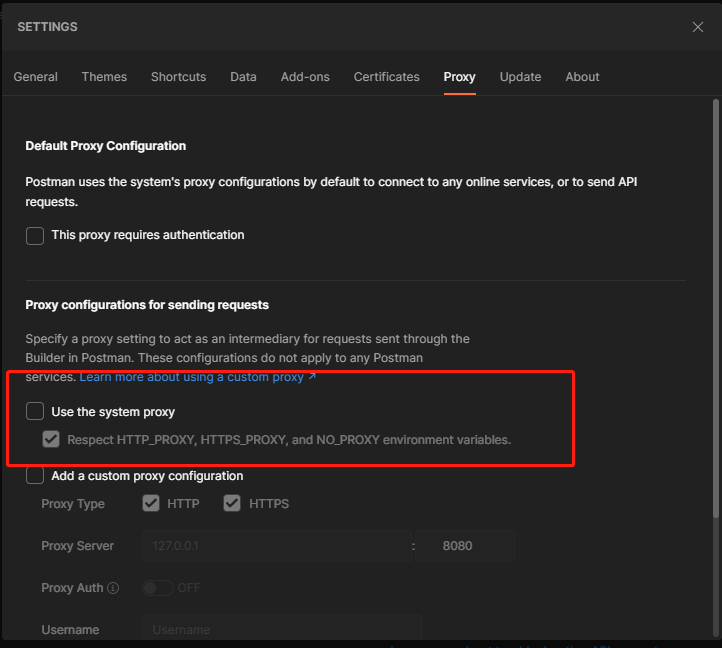
Task: Click the Proxy Server address field
Action: [277, 546]
